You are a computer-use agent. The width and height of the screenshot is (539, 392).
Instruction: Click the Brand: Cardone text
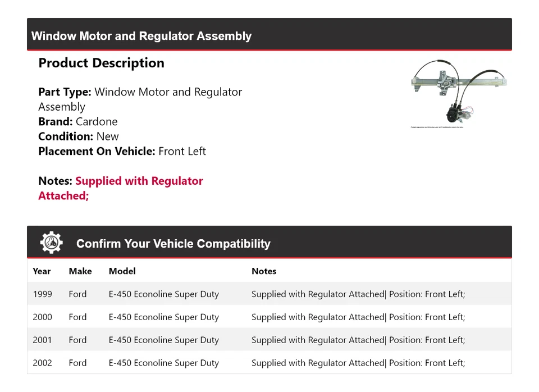pos(78,122)
